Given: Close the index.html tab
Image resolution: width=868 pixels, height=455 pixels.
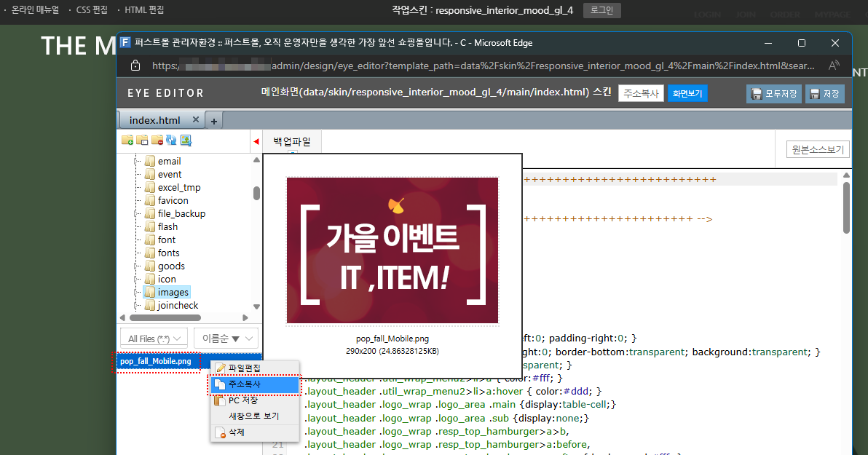Looking at the screenshot, I should point(195,119).
